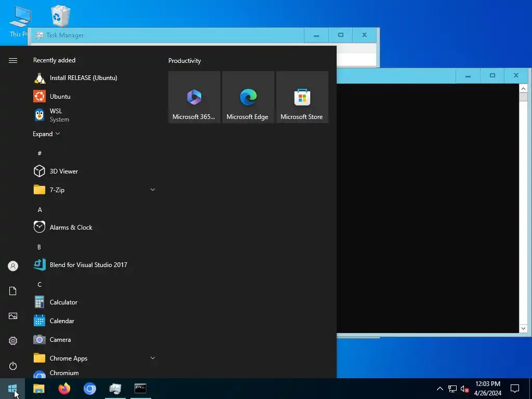Open Microsoft 365 tile
Viewport: 532px width, 399px height.
pos(194,97)
